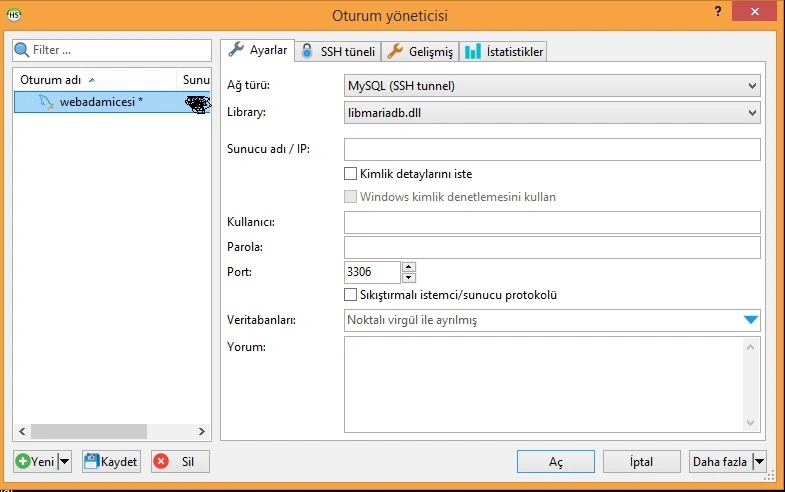Select the webadamicesi session row
785x492 pixels.
(x=113, y=102)
